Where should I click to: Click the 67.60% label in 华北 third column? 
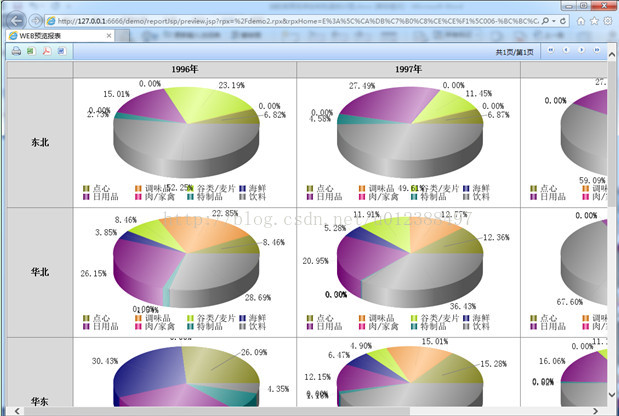pyautogui.click(x=570, y=302)
